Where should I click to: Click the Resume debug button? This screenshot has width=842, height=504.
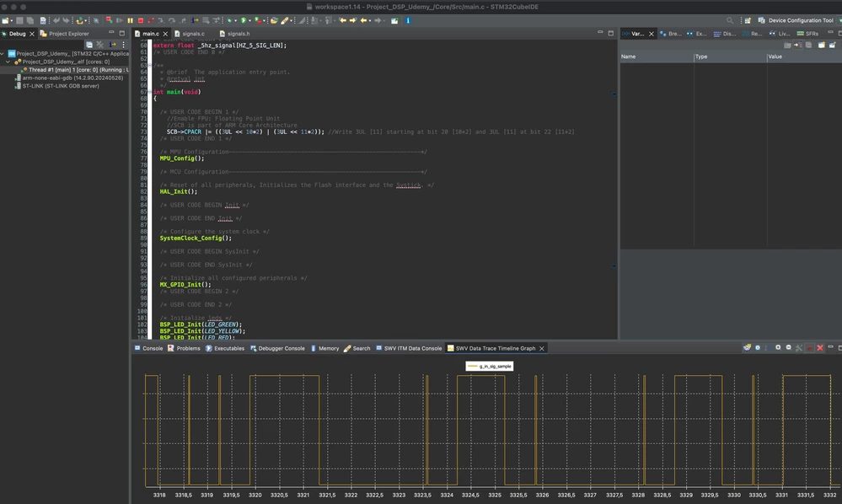click(119, 20)
